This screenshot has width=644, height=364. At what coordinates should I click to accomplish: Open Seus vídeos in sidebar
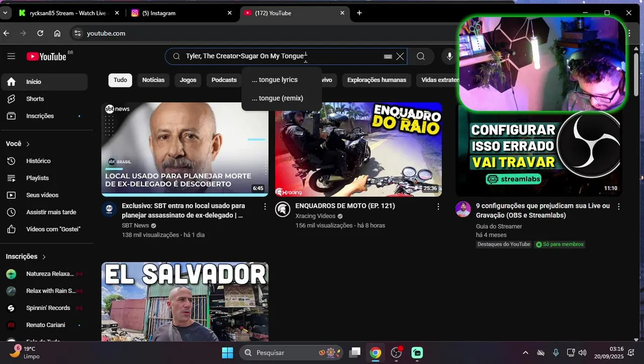pyautogui.click(x=44, y=195)
